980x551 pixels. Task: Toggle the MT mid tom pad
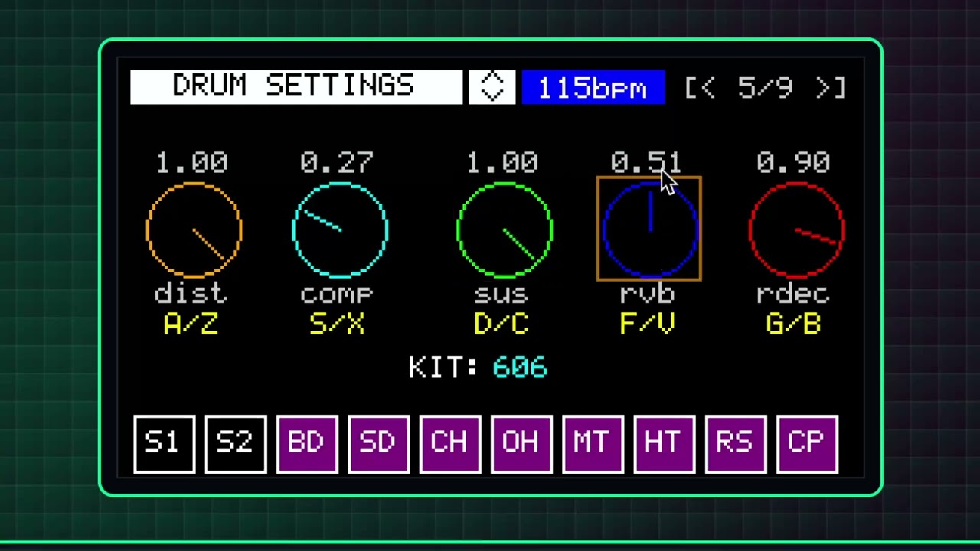tap(593, 444)
